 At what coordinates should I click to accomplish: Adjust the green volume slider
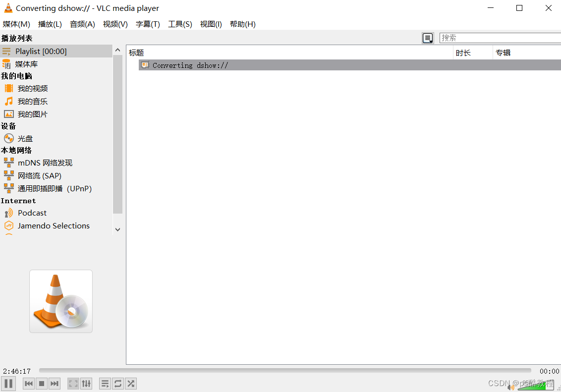(536, 386)
